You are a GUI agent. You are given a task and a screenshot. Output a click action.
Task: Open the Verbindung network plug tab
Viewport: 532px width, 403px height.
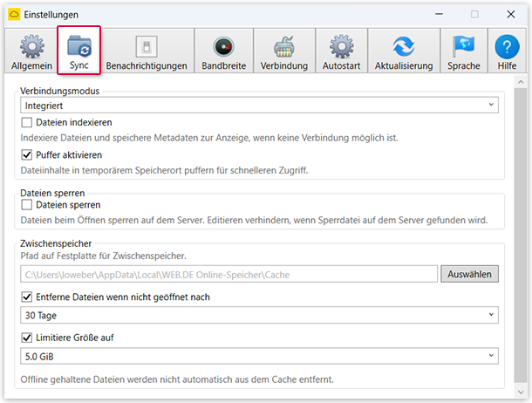coord(284,51)
